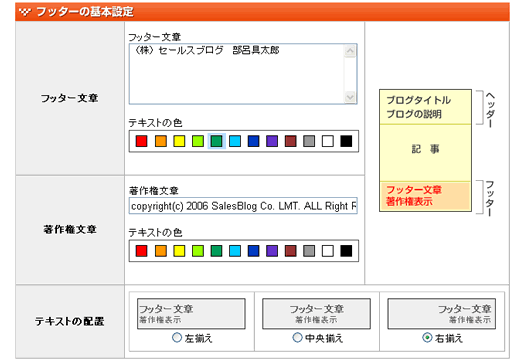Click the テキストの配置 row label
This screenshot has height=360, width=525.
pyautogui.click(x=69, y=321)
